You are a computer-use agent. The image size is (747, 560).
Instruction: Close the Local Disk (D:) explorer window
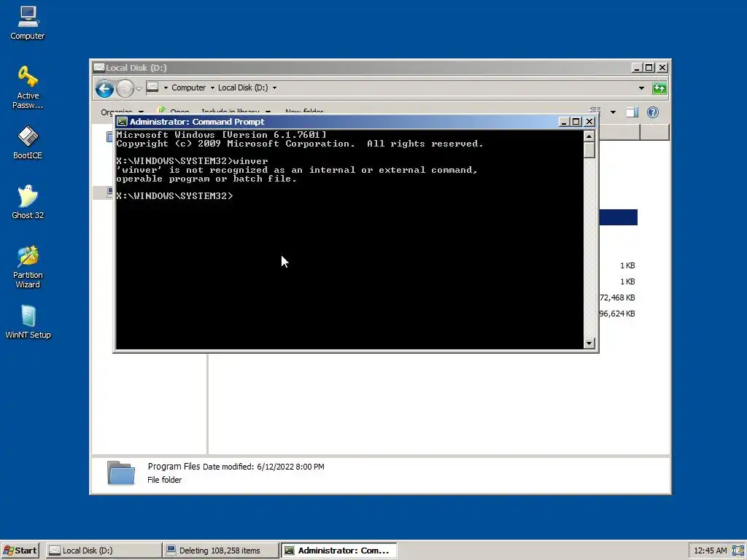coord(662,68)
